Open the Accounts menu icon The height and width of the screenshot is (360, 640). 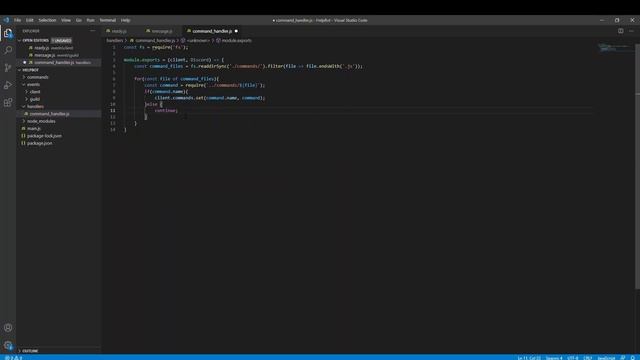(x=8, y=327)
